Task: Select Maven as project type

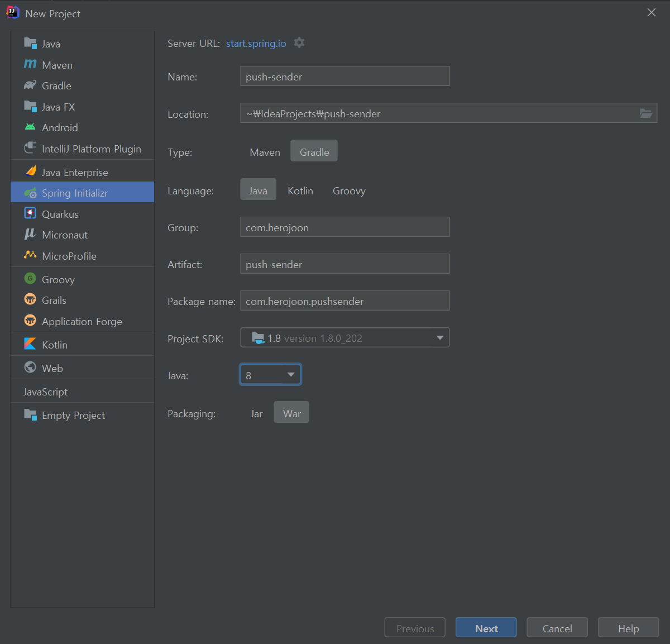Action: click(x=265, y=152)
